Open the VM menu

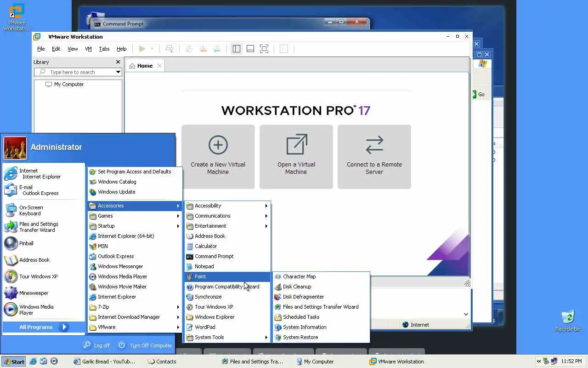[x=89, y=49]
